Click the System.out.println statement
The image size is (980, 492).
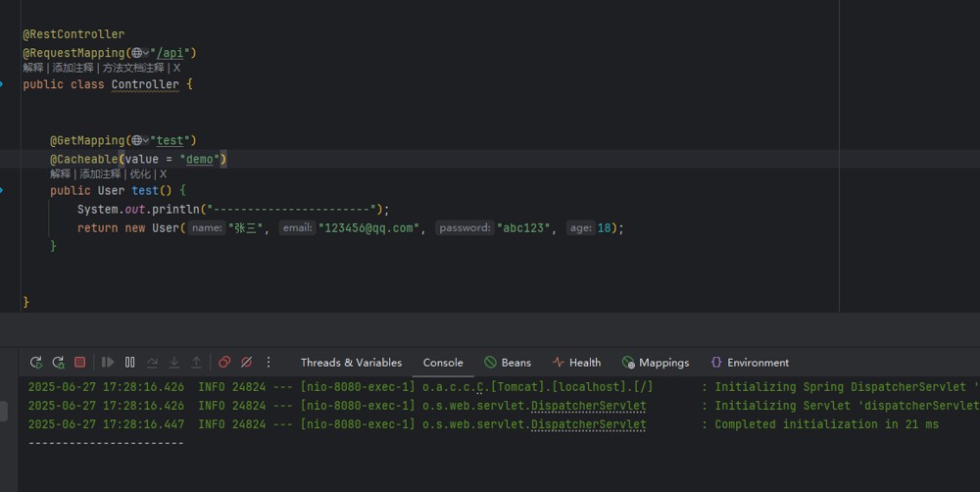click(x=233, y=210)
